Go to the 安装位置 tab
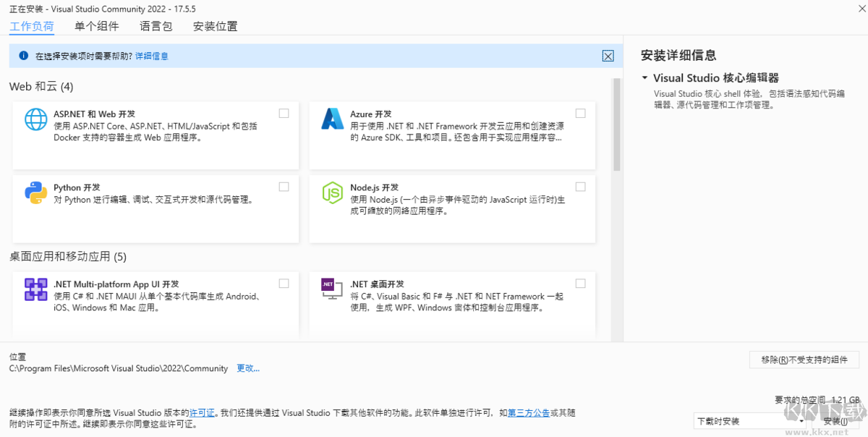The width and height of the screenshot is (868, 437). (215, 26)
